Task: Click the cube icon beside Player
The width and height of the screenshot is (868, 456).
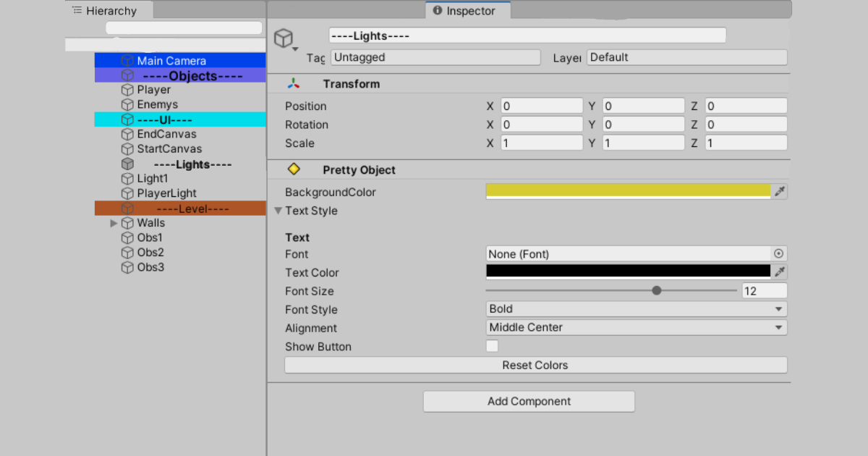Action: [x=127, y=90]
